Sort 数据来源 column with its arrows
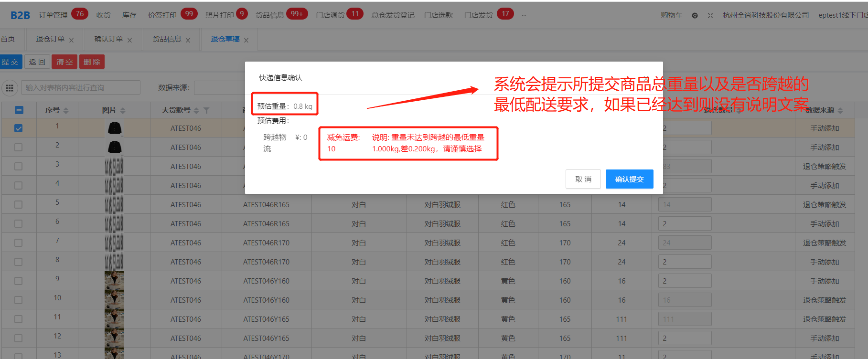Viewport: 868px width, 359px height. coord(840,110)
